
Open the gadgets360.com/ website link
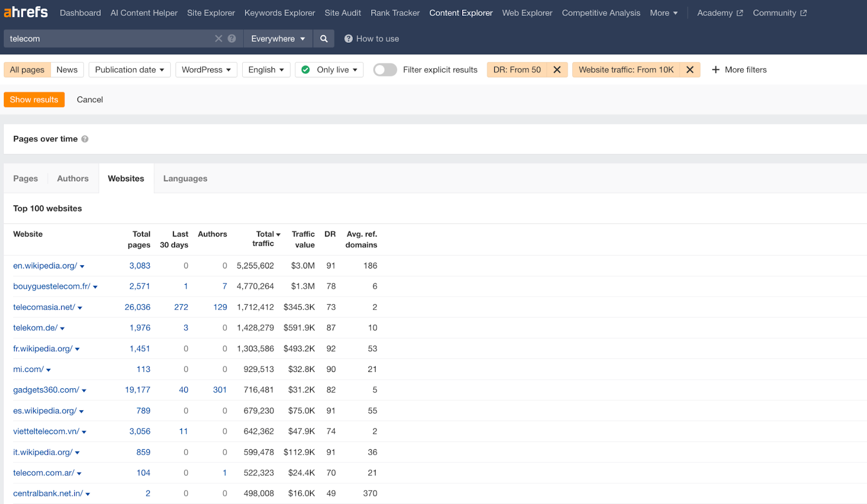click(46, 390)
